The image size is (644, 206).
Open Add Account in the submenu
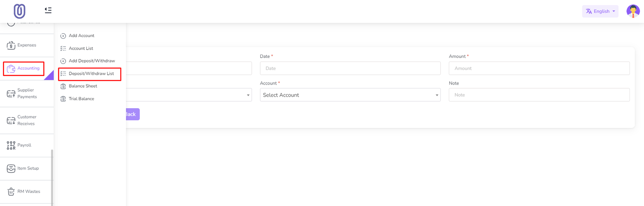81,36
